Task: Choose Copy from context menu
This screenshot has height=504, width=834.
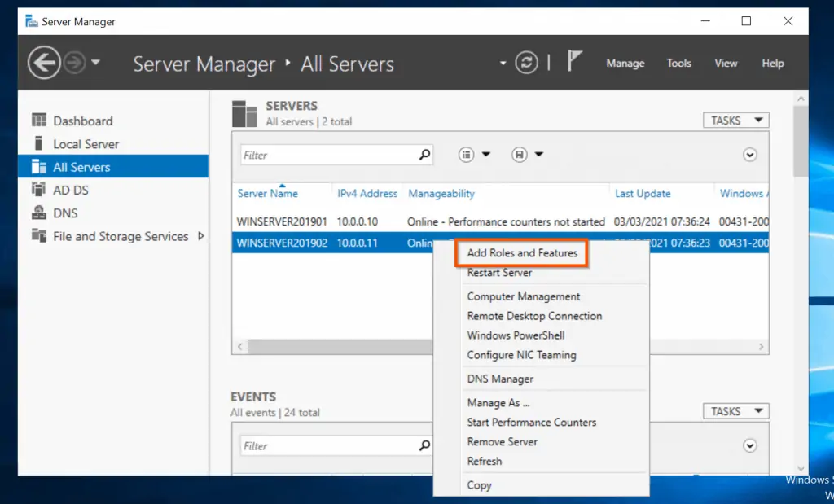Action: click(x=479, y=485)
